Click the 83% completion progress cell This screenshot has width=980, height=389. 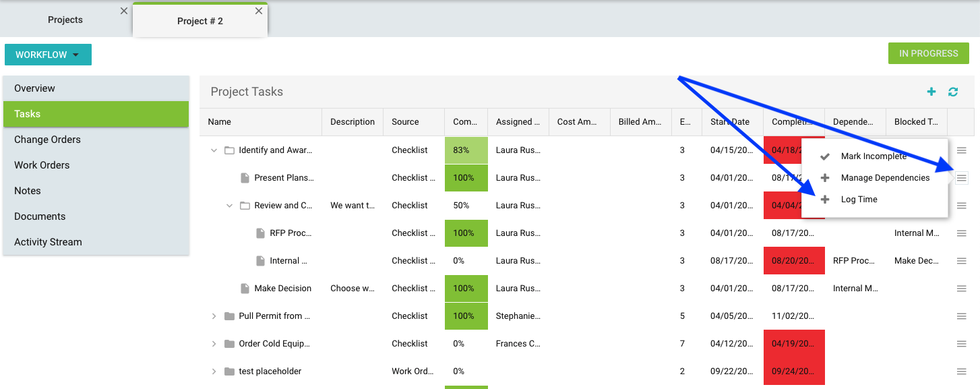466,150
